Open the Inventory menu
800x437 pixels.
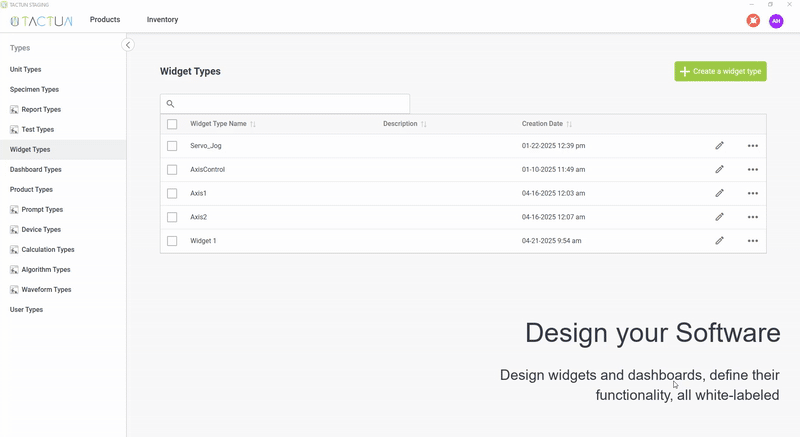162,20
